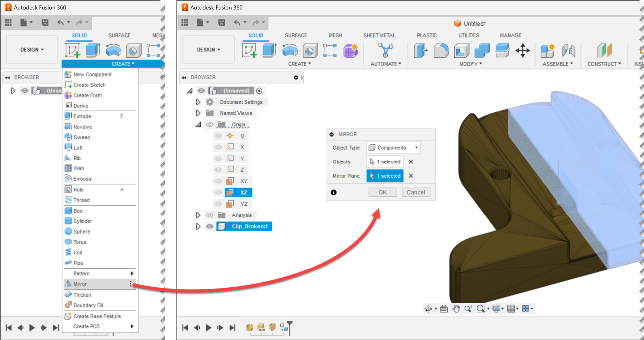Select the Fillet modify icon

click(x=441, y=50)
